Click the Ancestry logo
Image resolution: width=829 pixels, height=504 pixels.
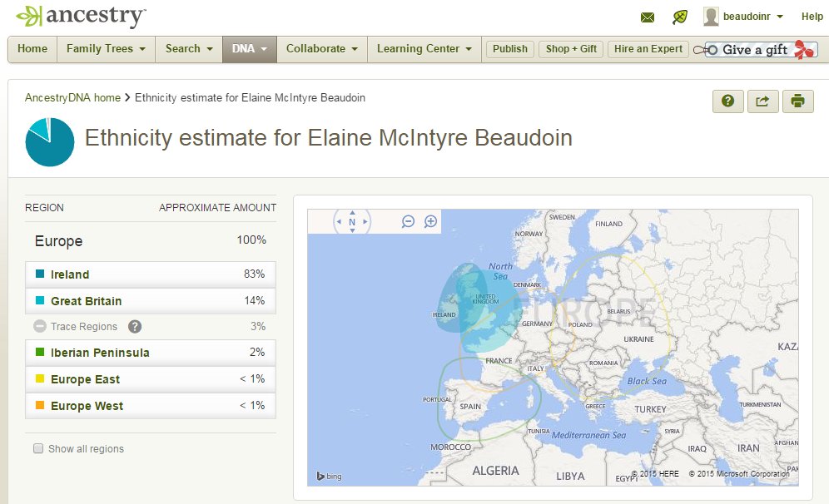coord(81,17)
